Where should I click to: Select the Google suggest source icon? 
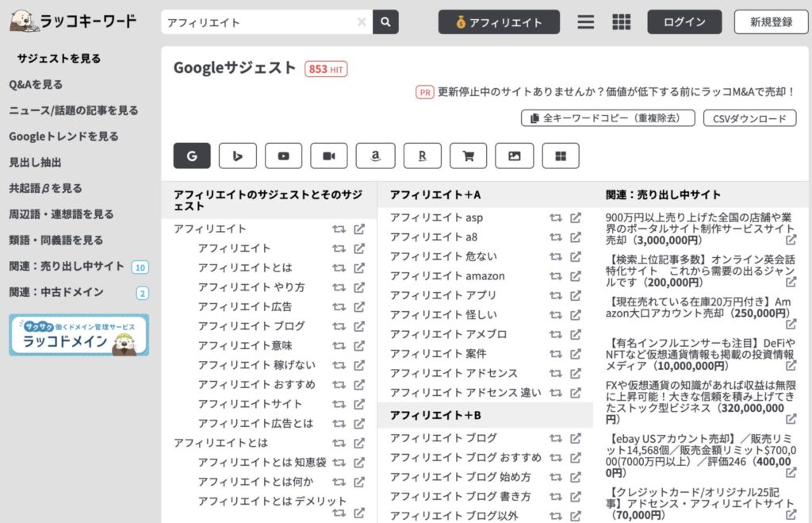[x=192, y=156]
